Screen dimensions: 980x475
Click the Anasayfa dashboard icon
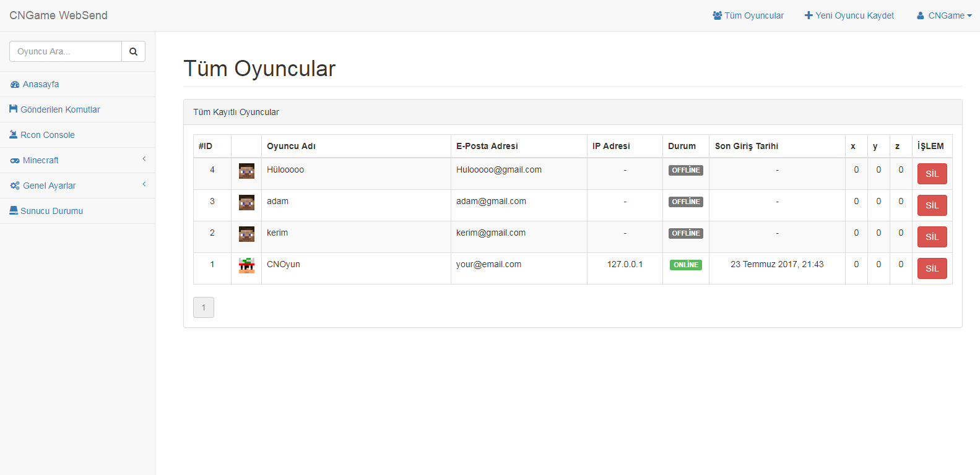pos(15,85)
